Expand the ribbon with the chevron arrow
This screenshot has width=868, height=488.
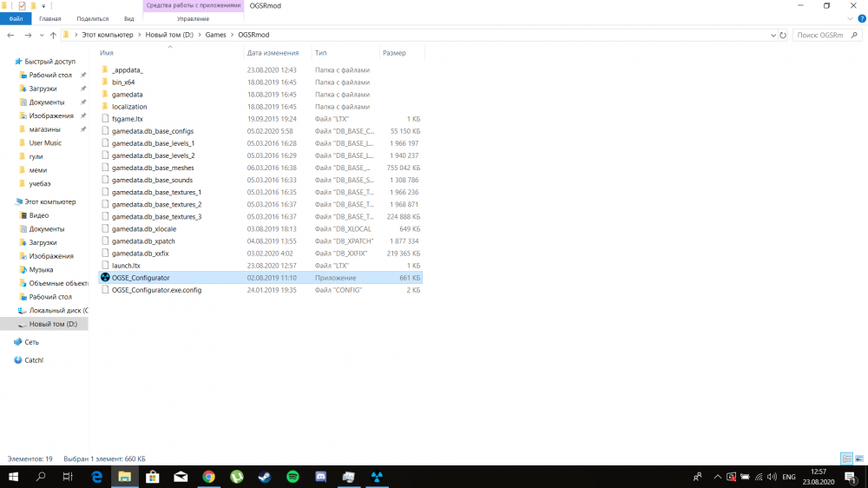(x=850, y=18)
